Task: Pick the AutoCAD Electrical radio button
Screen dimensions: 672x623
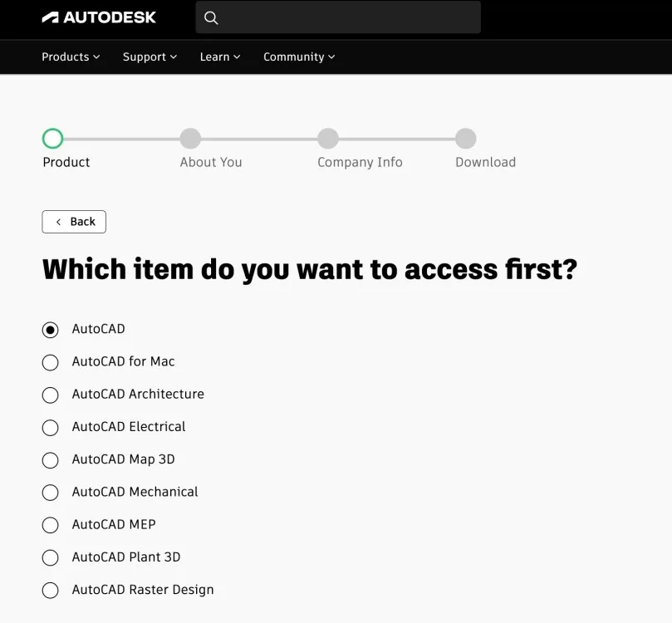Action: 51,427
